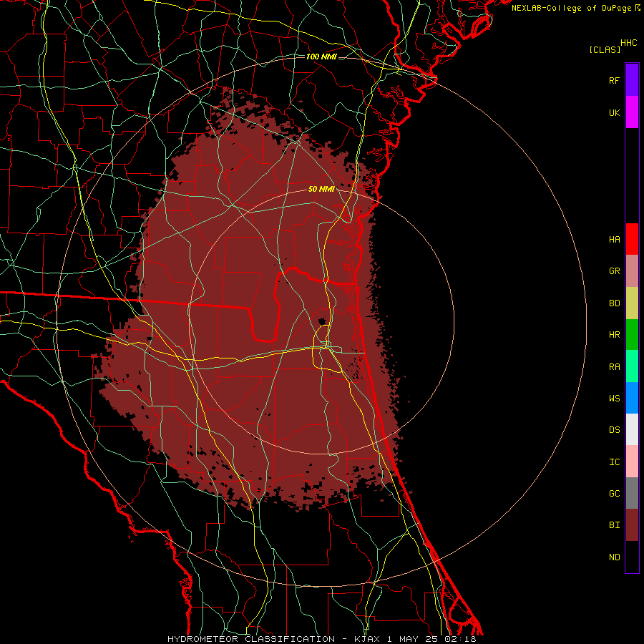Click the UK legend label
The height and width of the screenshot is (644, 644).
tap(614, 112)
